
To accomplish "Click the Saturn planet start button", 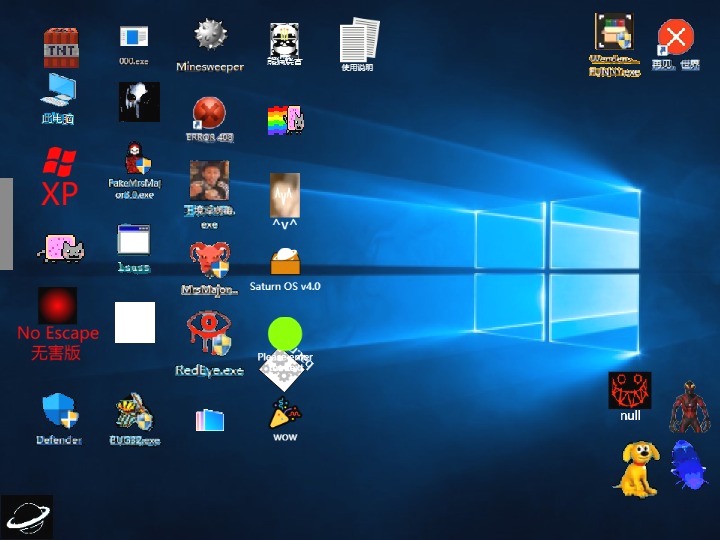I will [x=27, y=517].
